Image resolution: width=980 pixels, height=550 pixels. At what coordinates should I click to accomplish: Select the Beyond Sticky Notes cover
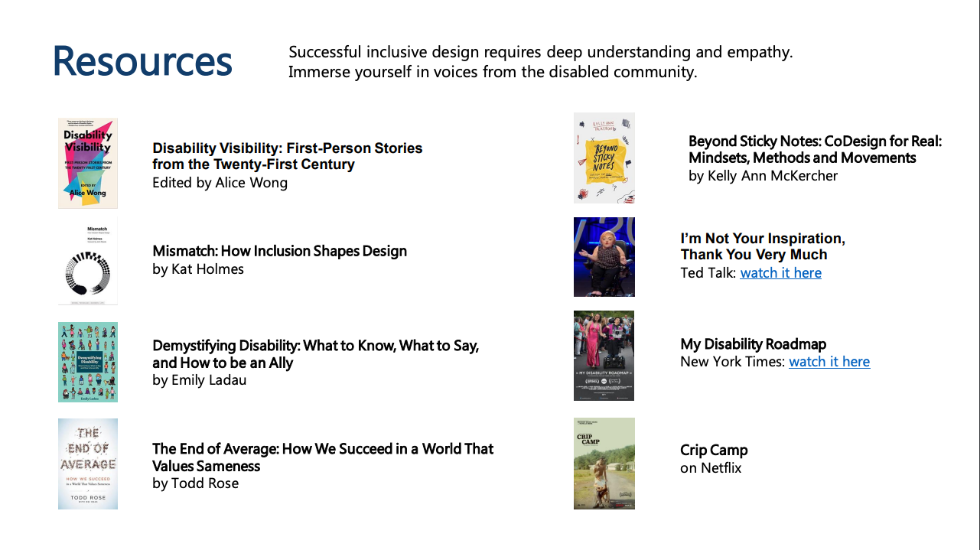(x=604, y=158)
